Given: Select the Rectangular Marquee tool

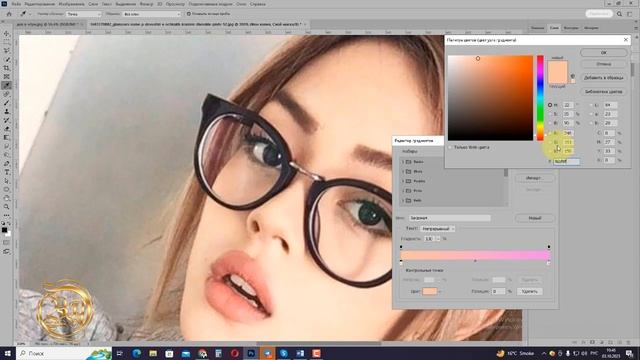Looking at the screenshot, I should pyautogui.click(x=7, y=42).
